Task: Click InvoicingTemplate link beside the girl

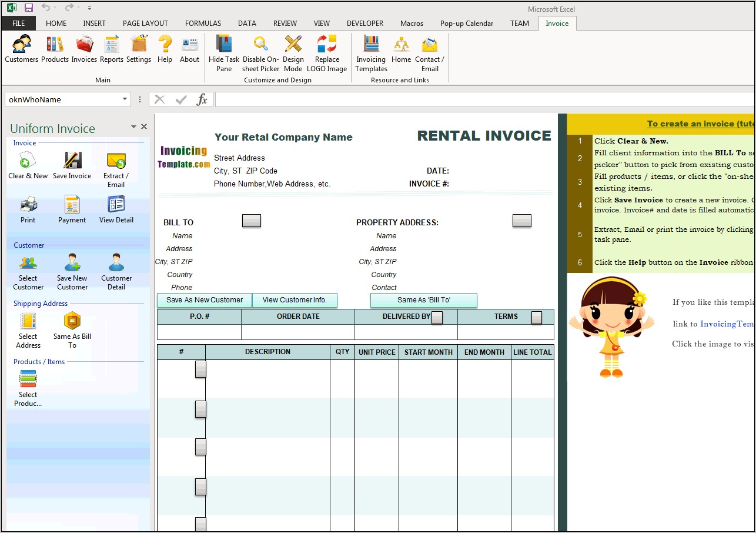Action: point(727,324)
